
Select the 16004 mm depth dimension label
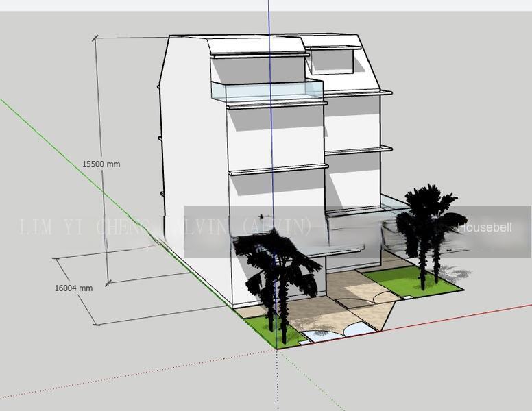tap(73, 288)
